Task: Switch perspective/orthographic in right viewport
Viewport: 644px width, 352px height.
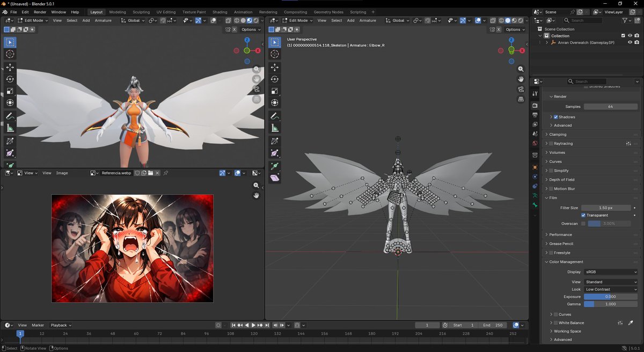Action: click(521, 99)
